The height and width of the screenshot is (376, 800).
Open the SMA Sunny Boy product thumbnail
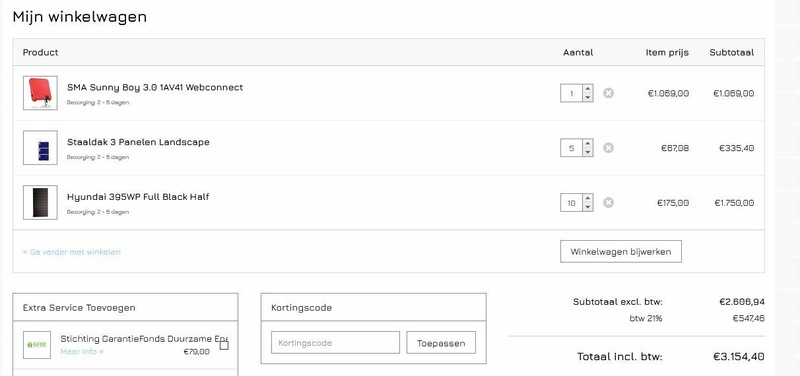click(40, 93)
